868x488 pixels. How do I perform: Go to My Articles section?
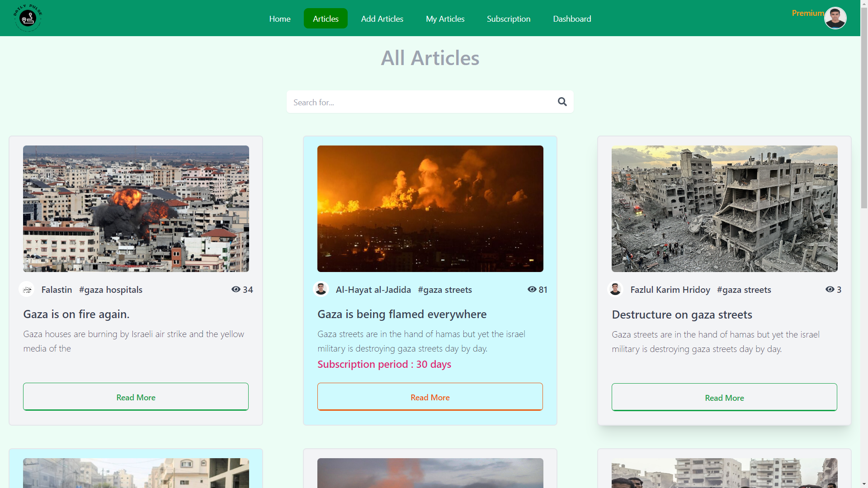(x=445, y=19)
